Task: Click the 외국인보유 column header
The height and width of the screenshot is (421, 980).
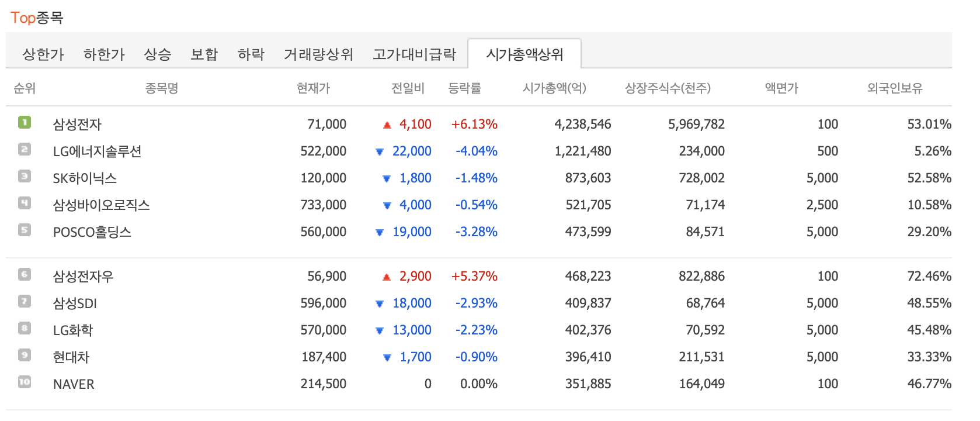Action: click(895, 88)
